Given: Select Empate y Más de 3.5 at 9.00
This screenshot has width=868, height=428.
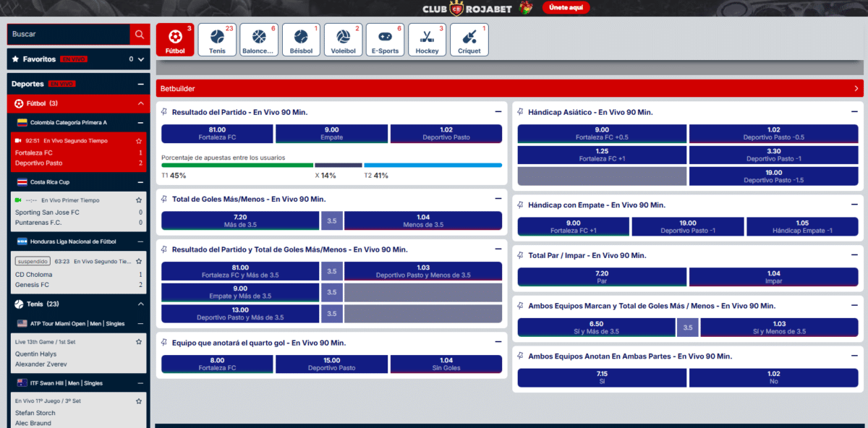Looking at the screenshot, I should pyautogui.click(x=240, y=292).
